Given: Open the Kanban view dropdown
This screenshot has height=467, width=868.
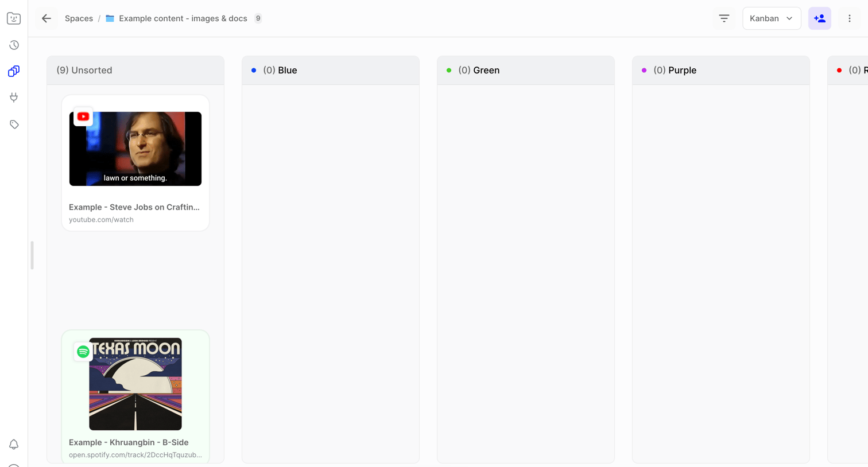Looking at the screenshot, I should pos(772,18).
